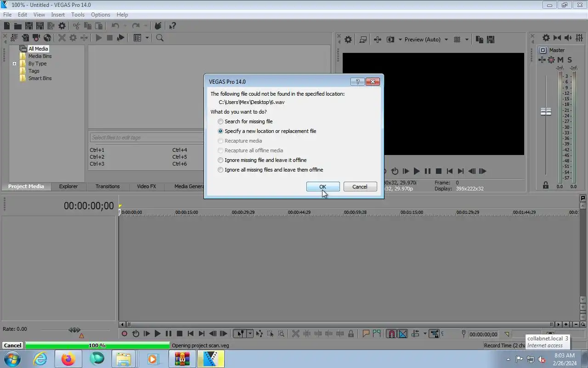588x368 pixels.
Task: Click Cancel in the missing file dialog
Action: [360, 187]
